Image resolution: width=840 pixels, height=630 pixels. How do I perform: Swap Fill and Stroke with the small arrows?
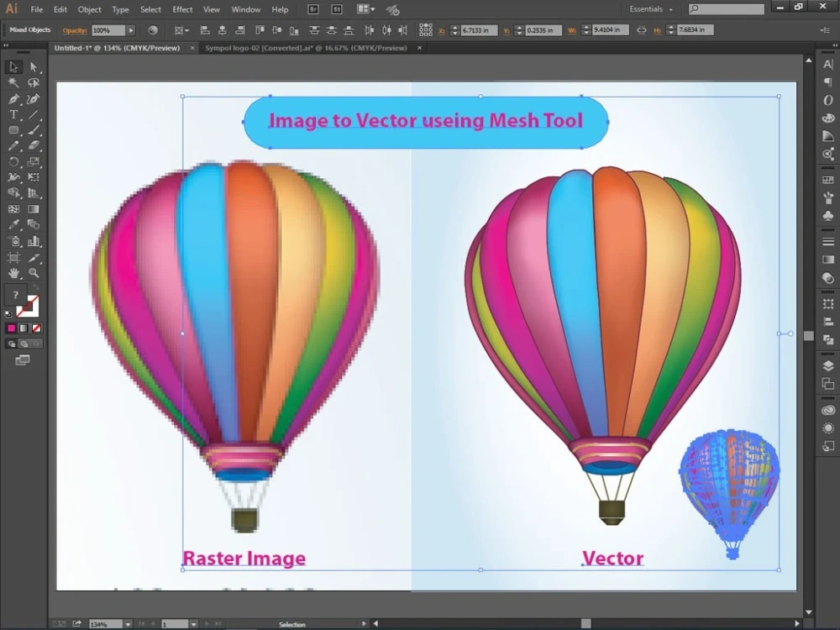click(x=36, y=288)
